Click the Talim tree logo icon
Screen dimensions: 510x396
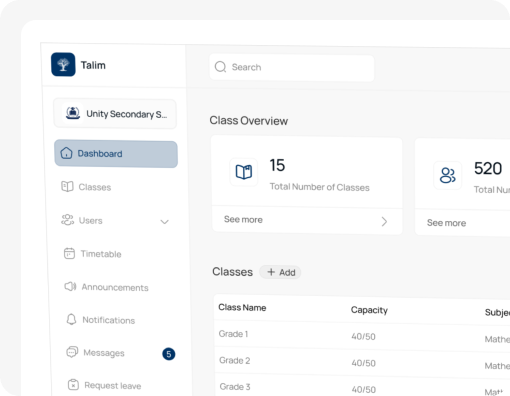(x=63, y=64)
